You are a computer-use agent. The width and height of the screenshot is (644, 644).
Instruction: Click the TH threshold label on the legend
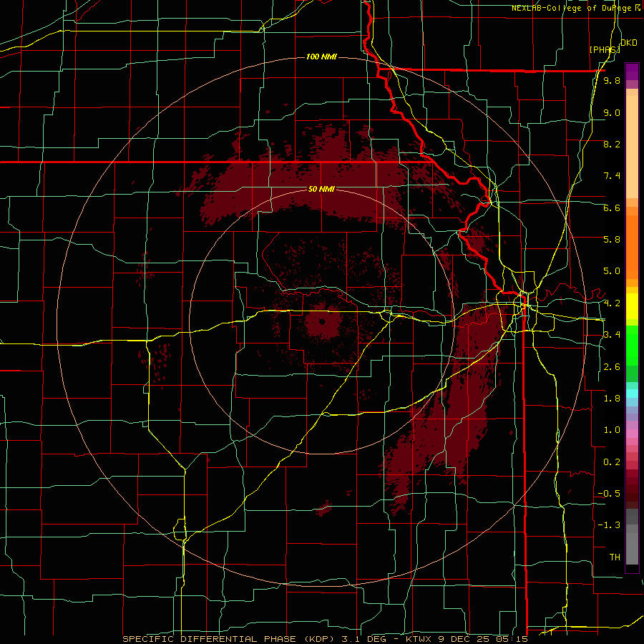coord(615,557)
